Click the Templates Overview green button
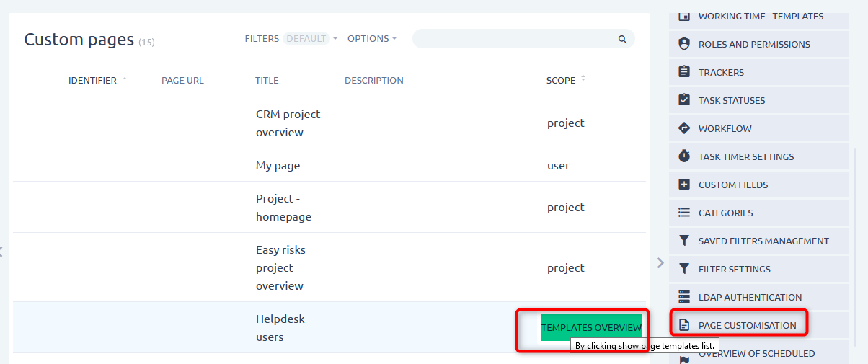This screenshot has width=868, height=364. tap(591, 327)
